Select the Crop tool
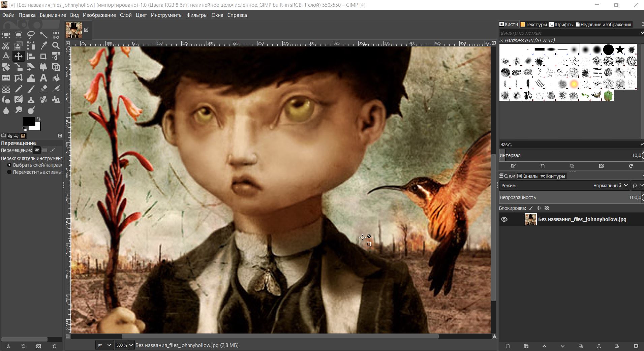Image resolution: width=644 pixels, height=351 pixels. 43,56
